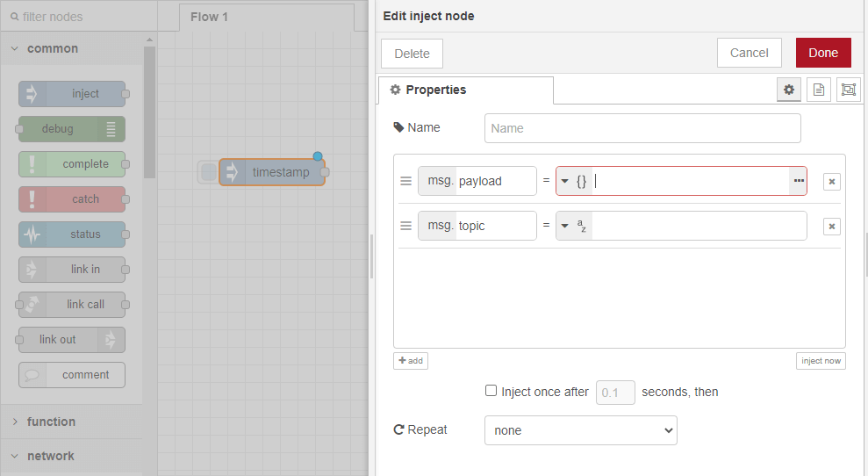Click the Cancel button

point(749,53)
